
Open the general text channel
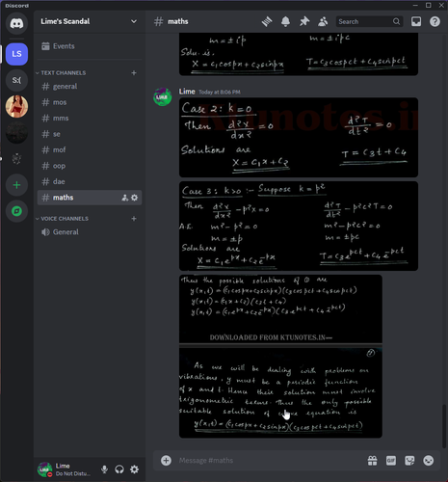(90, 87)
